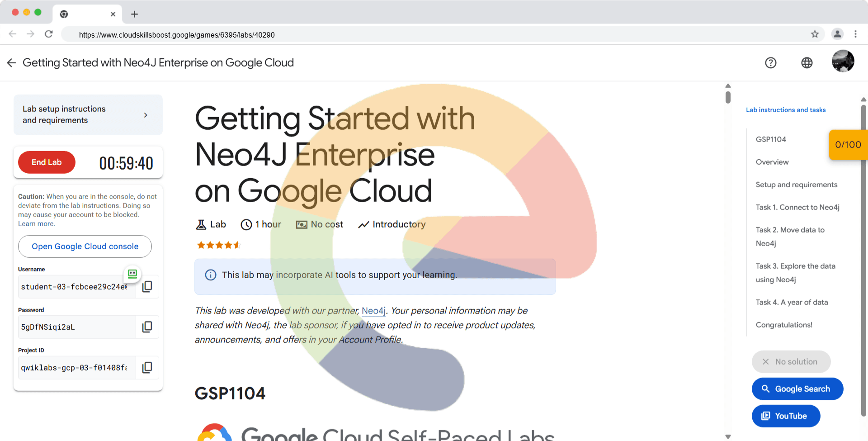Click the back arrow beside the lab title
The image size is (868, 441).
[x=11, y=63]
